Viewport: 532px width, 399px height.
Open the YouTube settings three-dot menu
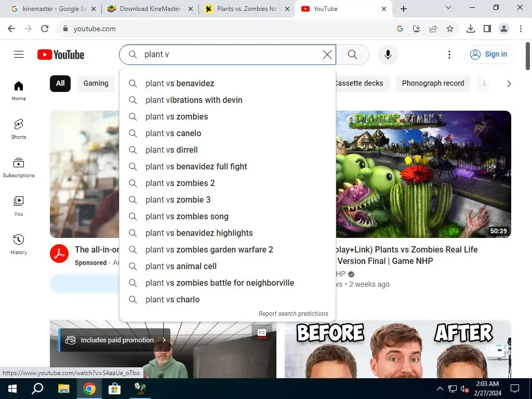point(449,54)
